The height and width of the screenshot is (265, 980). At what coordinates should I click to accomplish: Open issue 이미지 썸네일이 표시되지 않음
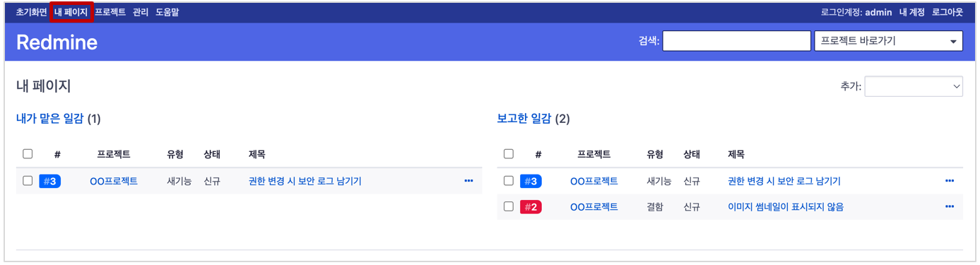click(x=786, y=206)
